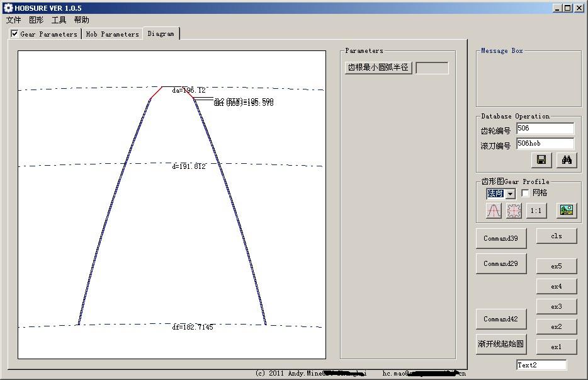Click the 渐开线起始圆 button
The height and width of the screenshot is (380, 588).
tap(501, 344)
